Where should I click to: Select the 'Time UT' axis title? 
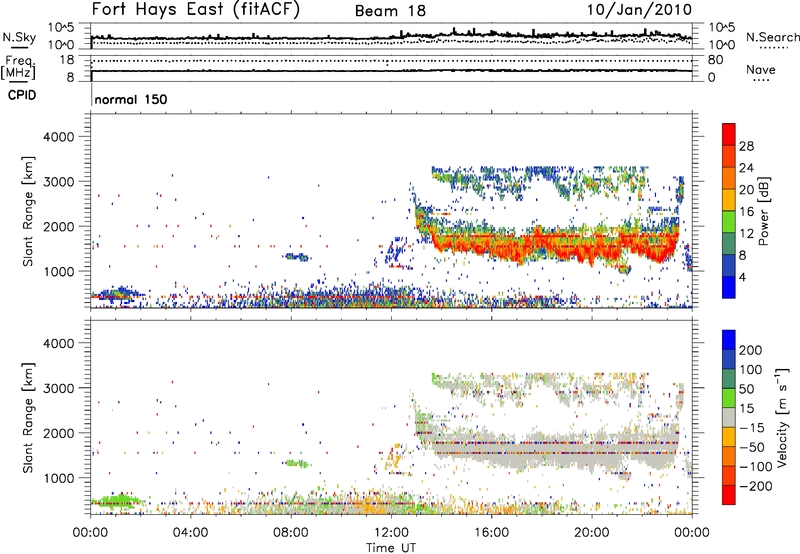391,548
